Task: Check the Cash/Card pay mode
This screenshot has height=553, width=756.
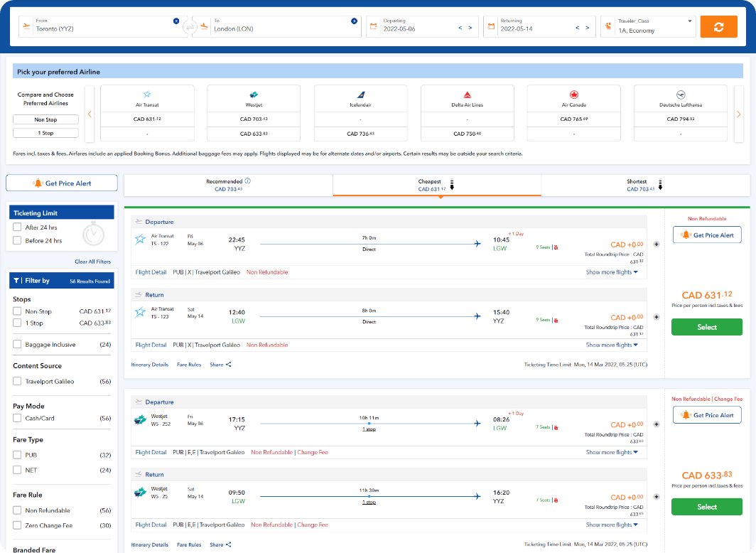Action: (17, 419)
